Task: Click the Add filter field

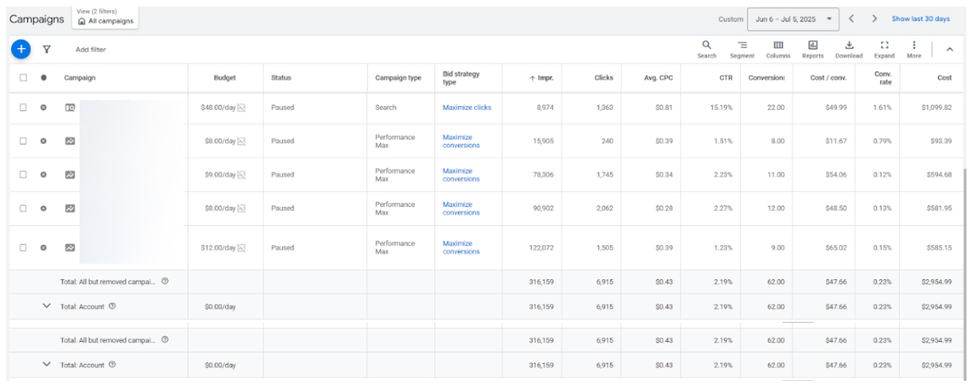Action: [91, 49]
